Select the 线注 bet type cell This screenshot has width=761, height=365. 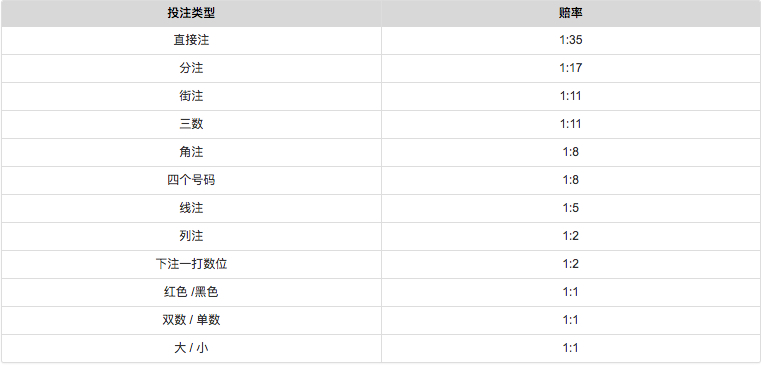(191, 208)
